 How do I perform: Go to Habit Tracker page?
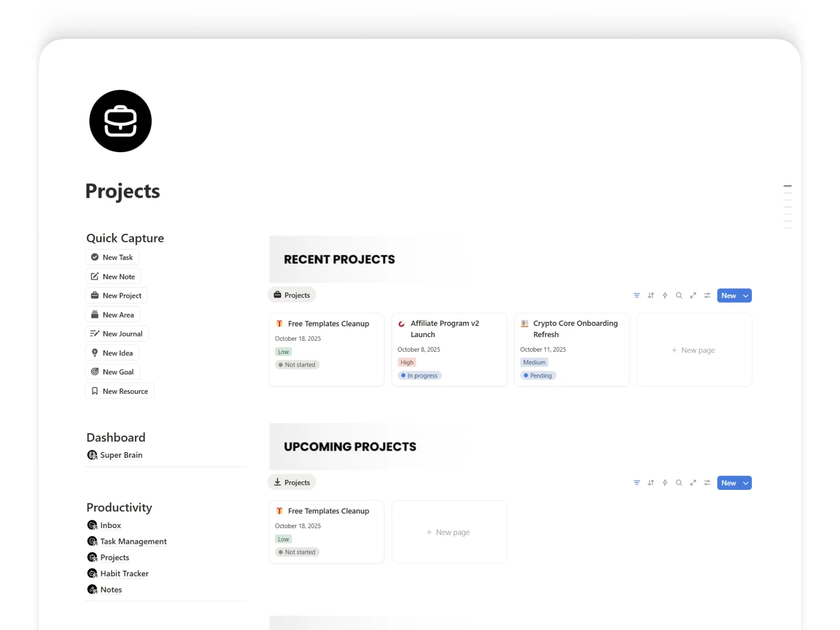[x=124, y=574]
